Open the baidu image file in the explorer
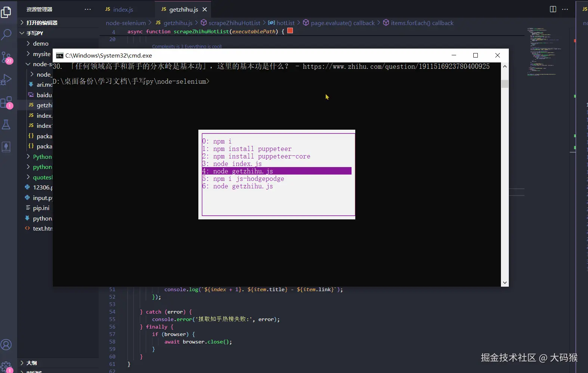The width and height of the screenshot is (588, 373). (41, 95)
